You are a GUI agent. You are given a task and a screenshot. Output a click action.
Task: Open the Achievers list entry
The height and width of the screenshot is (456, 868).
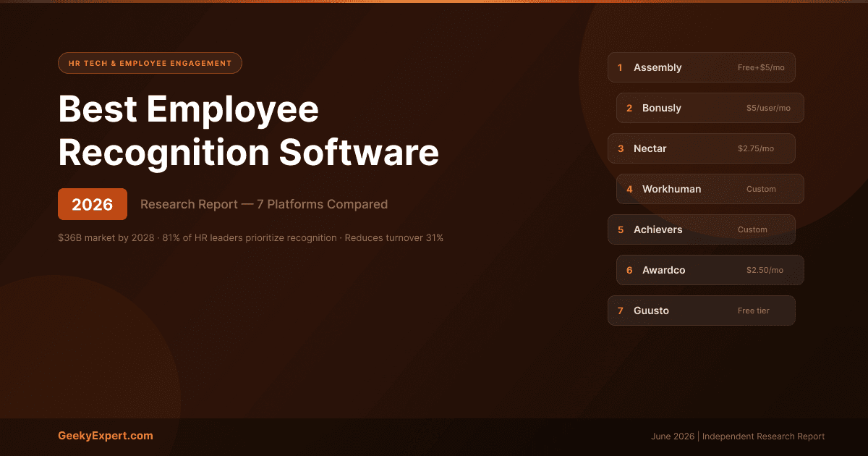click(x=702, y=229)
